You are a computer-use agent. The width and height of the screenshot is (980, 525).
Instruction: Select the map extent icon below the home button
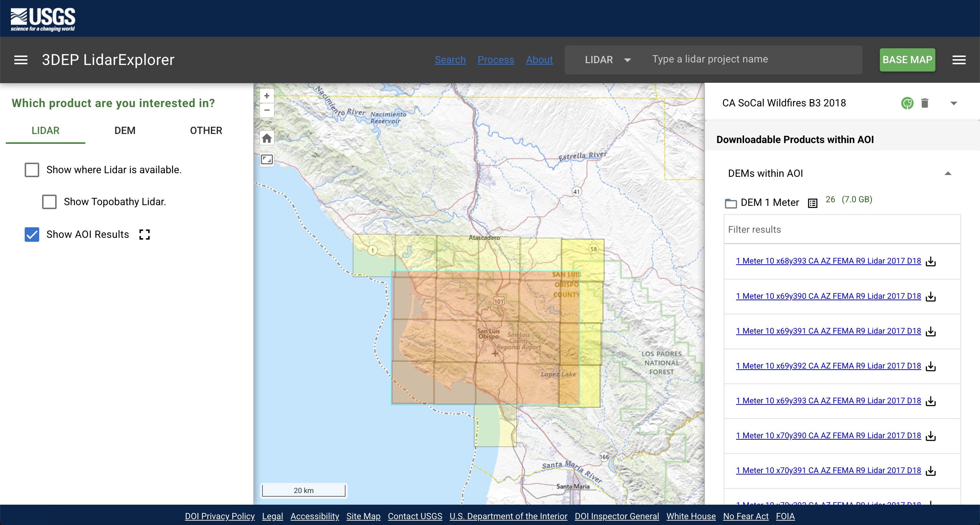pos(267,159)
